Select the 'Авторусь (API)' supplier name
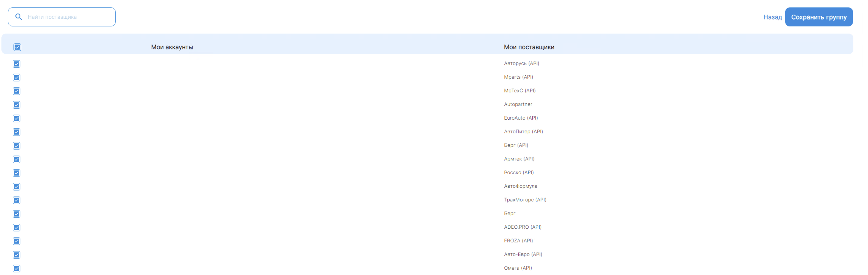 click(521, 63)
